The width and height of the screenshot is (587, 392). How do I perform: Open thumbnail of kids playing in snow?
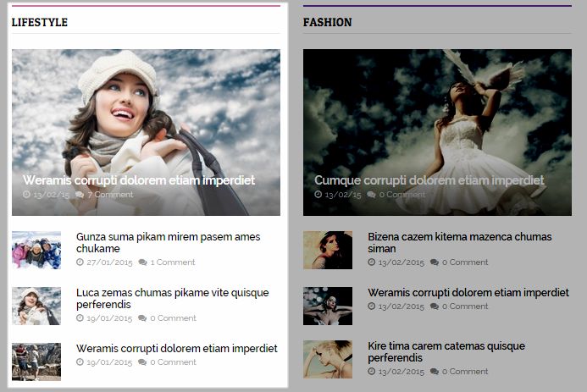(x=36, y=250)
